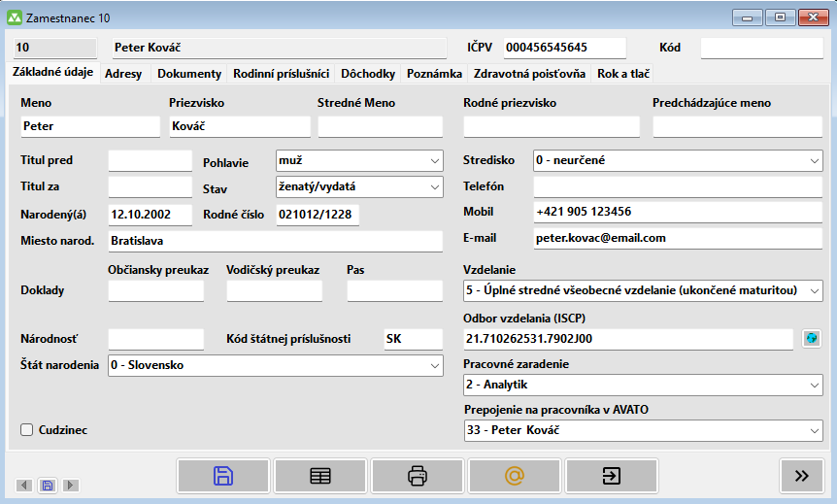Click the Rodné priezvisko input field
The image size is (837, 504).
coord(552,126)
